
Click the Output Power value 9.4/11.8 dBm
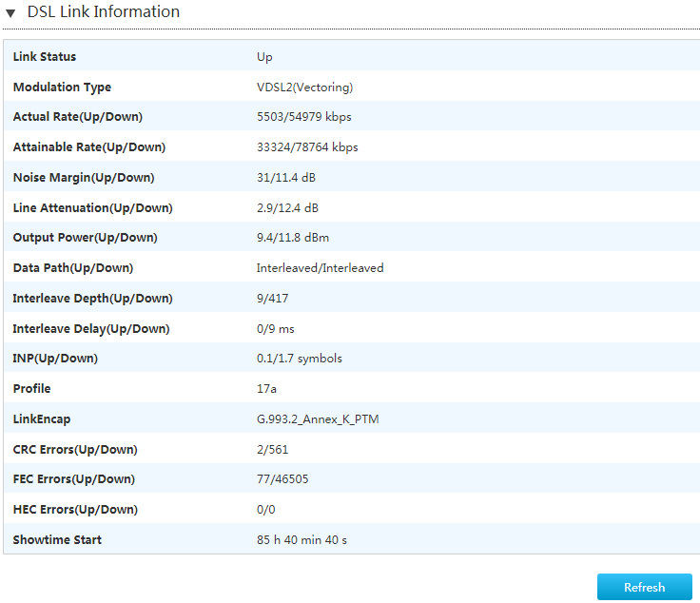[292, 238]
